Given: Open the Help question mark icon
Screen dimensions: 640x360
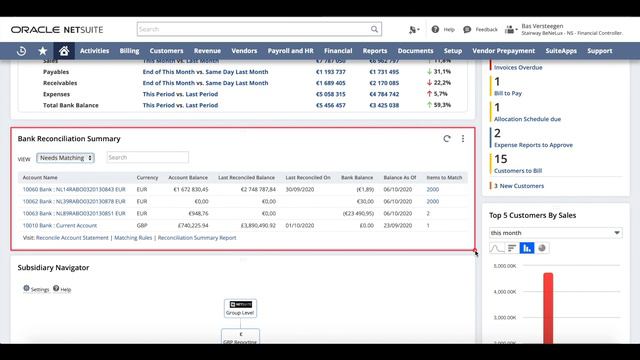Looking at the screenshot, I should click(x=435, y=29).
